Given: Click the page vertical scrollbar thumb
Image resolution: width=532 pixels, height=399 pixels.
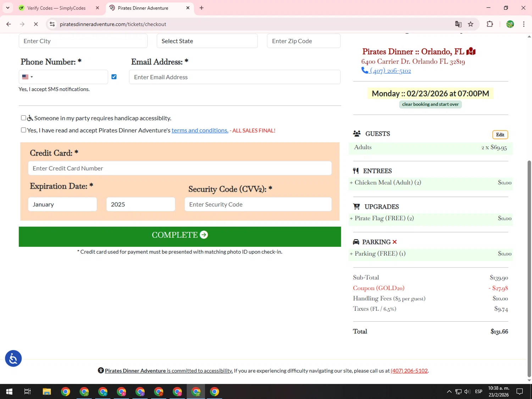Looking at the screenshot, I should [x=529, y=268].
